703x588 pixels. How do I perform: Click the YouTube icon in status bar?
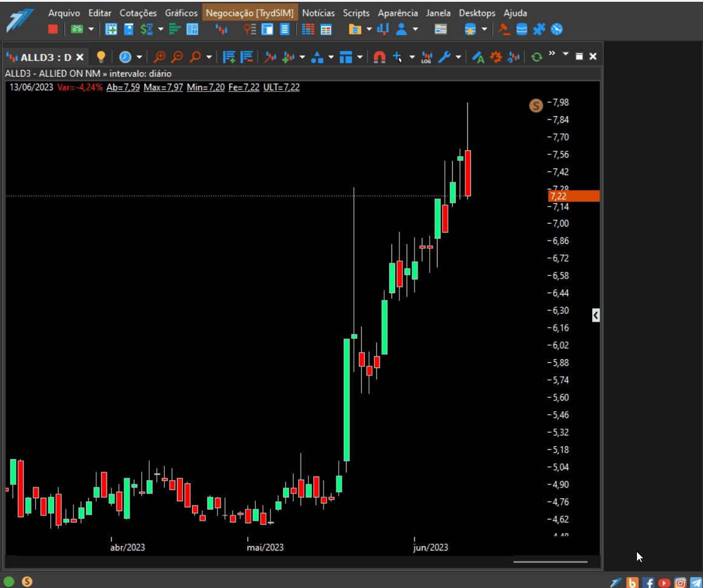664,583
